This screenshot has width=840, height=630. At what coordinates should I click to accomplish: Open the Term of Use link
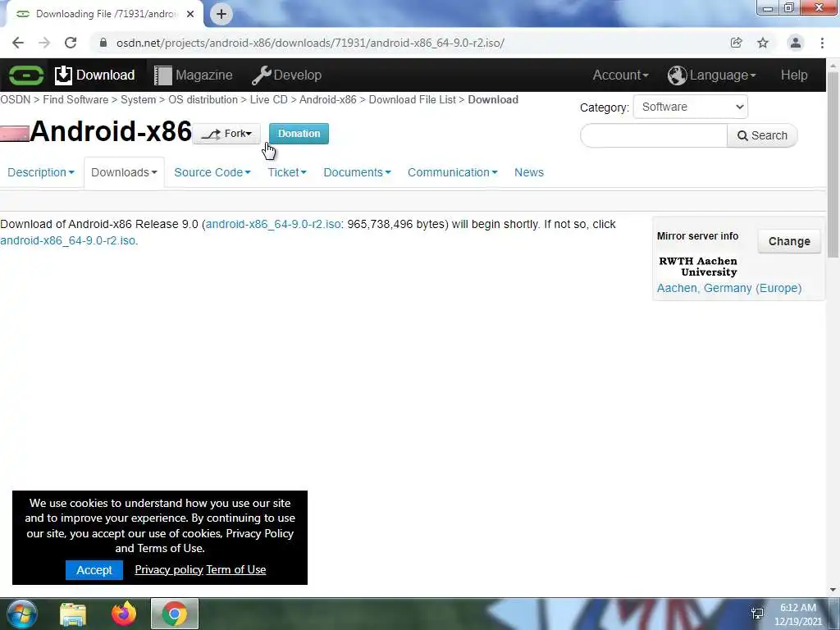pos(236,570)
